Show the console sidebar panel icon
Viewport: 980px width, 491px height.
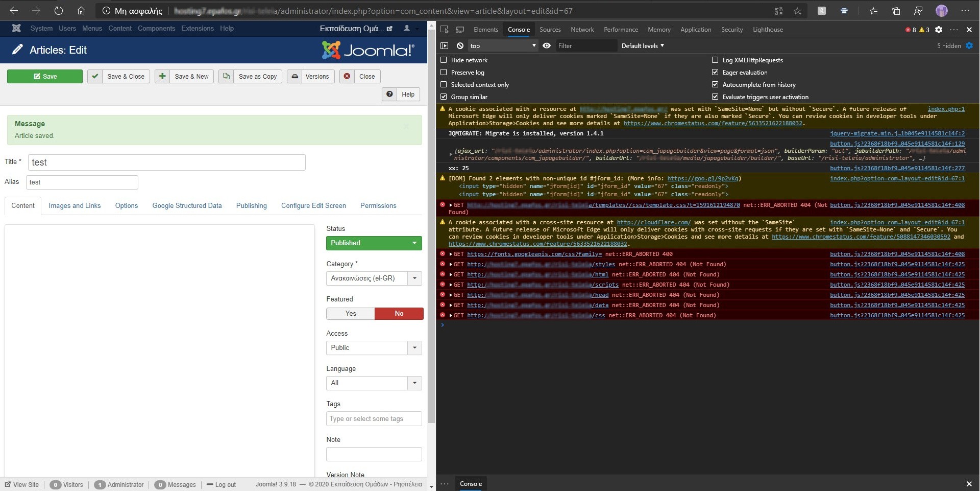tap(445, 46)
